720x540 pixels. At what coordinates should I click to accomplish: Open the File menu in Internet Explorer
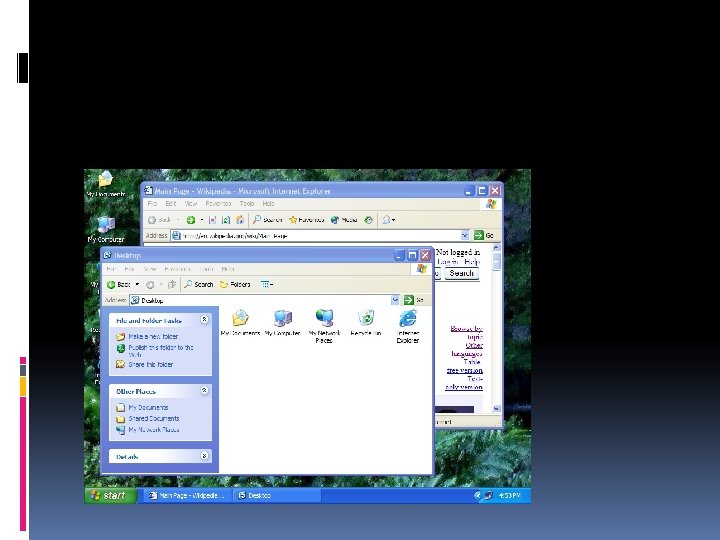tap(152, 203)
